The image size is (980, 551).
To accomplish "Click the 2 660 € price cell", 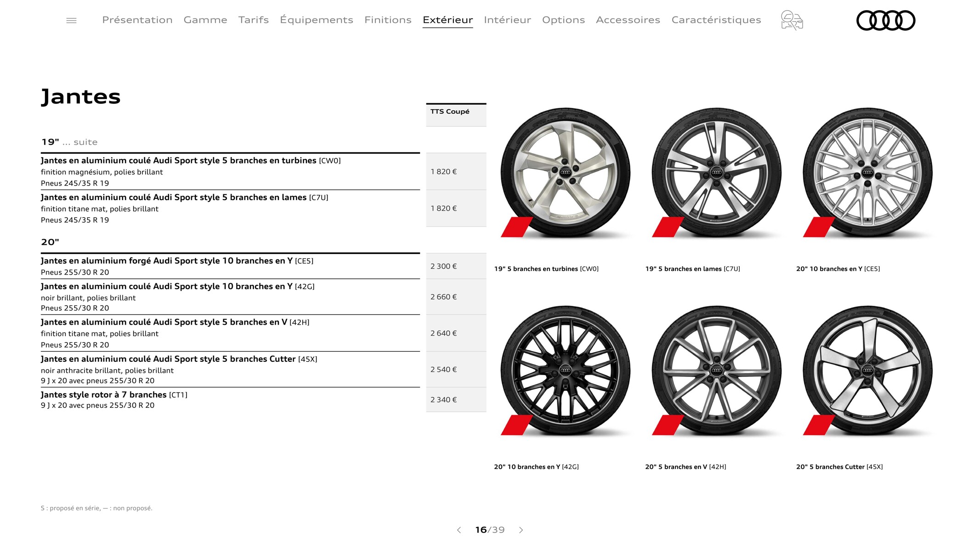I will pyautogui.click(x=456, y=297).
